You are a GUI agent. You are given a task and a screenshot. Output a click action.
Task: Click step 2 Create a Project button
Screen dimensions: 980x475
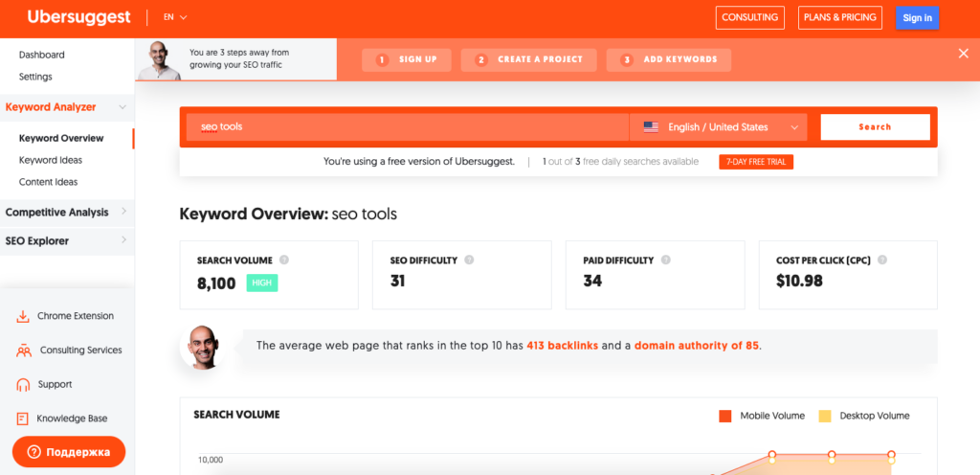tap(528, 60)
